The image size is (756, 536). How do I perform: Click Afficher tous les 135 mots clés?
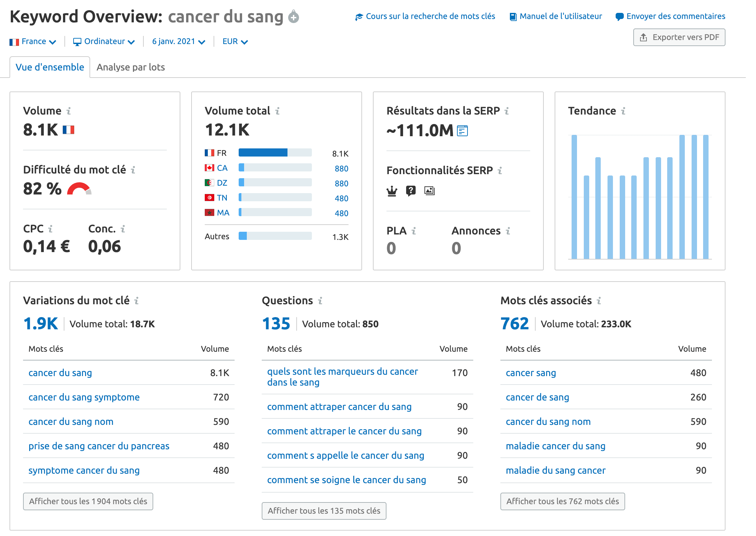point(324,511)
